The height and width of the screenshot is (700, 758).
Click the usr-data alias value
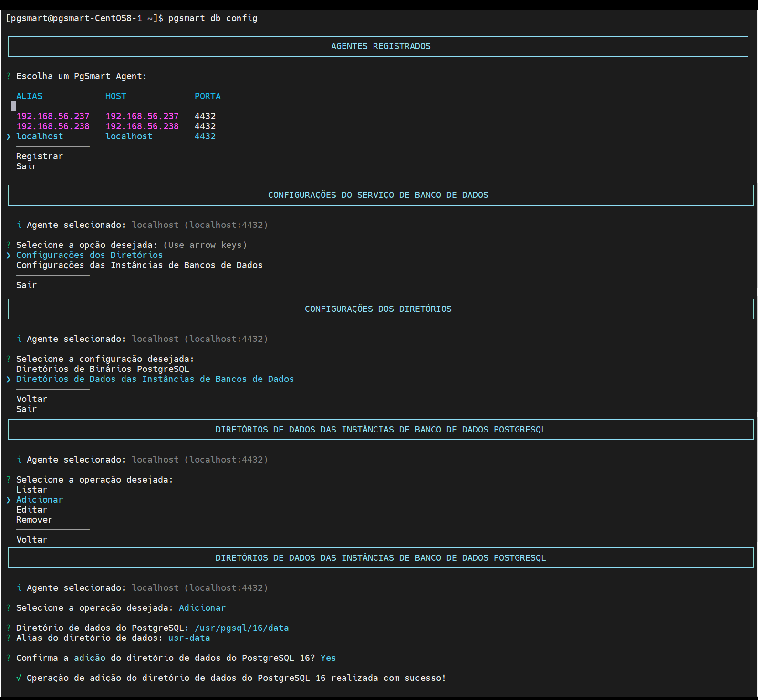pos(189,638)
